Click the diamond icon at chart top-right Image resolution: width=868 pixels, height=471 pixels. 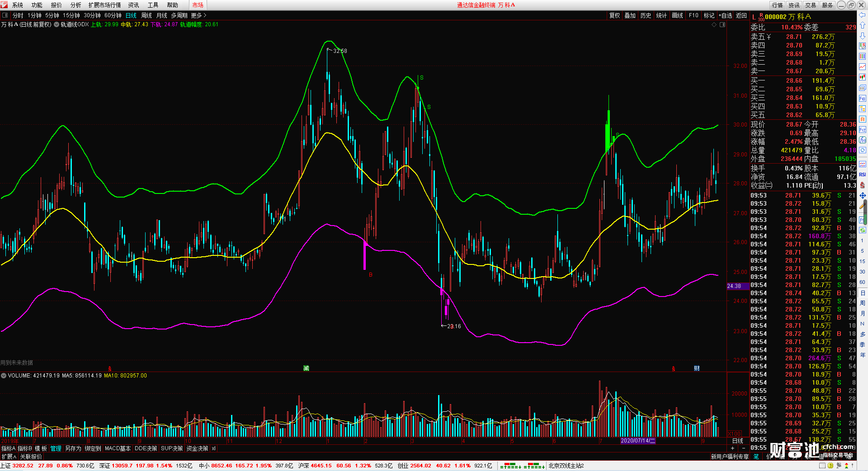coord(714,24)
